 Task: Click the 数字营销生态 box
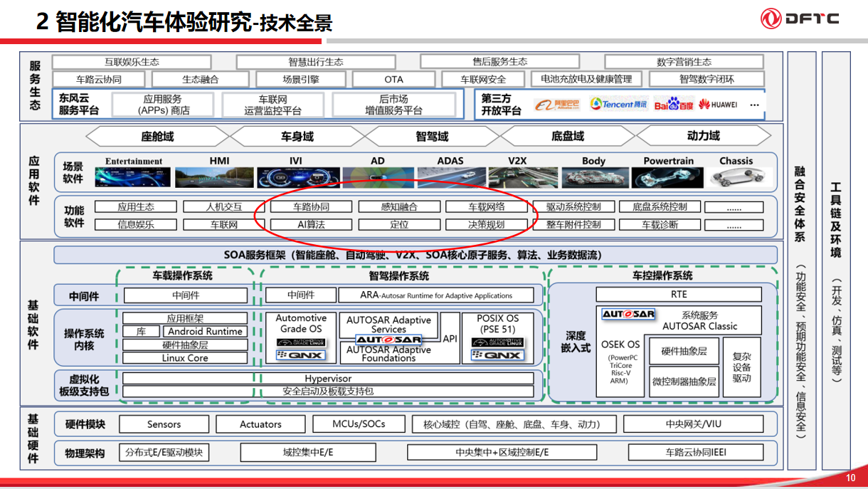(x=684, y=62)
